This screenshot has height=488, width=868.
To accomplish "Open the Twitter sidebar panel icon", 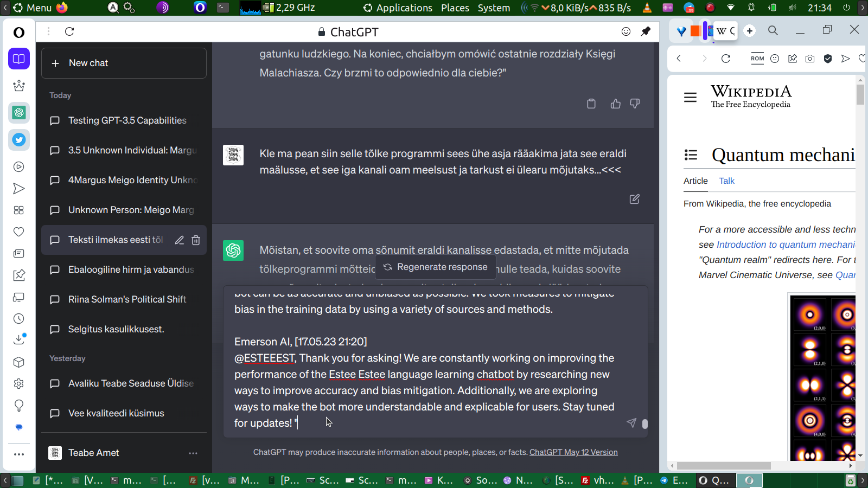I will [19, 140].
